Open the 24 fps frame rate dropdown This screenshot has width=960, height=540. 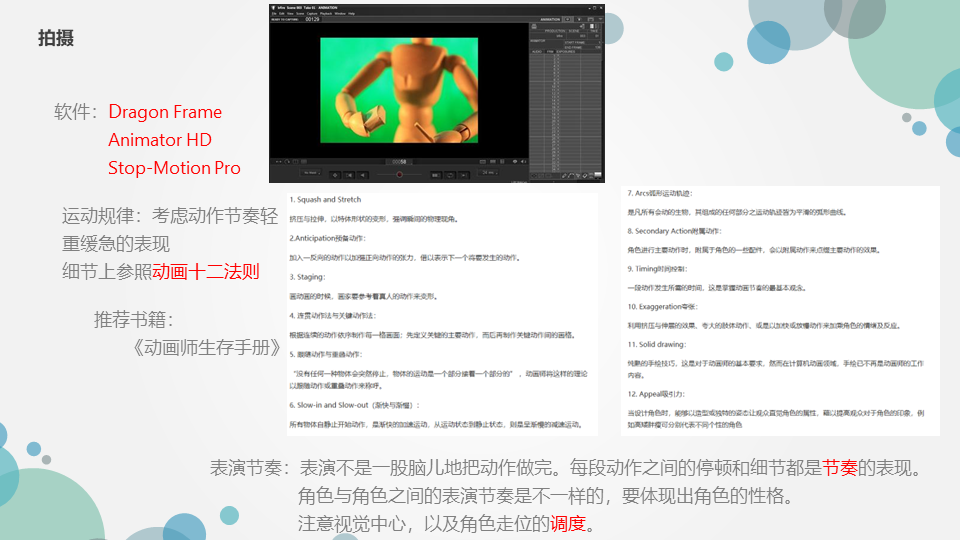(x=489, y=173)
